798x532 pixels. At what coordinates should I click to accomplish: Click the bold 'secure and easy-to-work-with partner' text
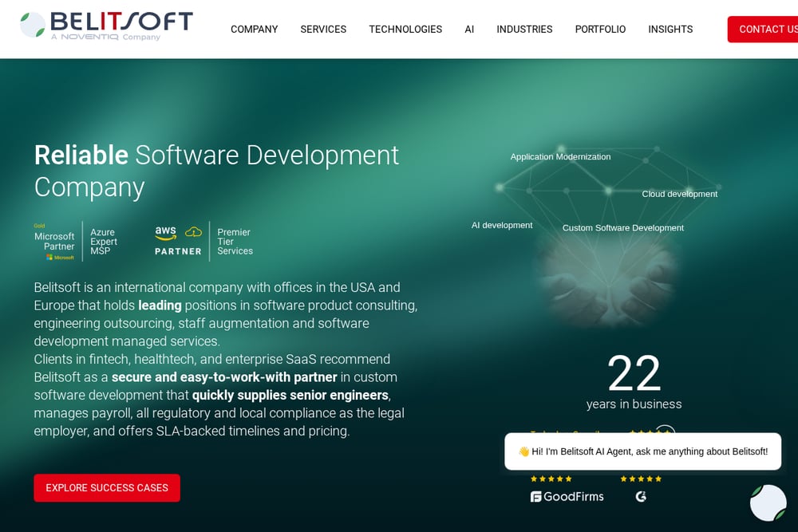click(224, 377)
